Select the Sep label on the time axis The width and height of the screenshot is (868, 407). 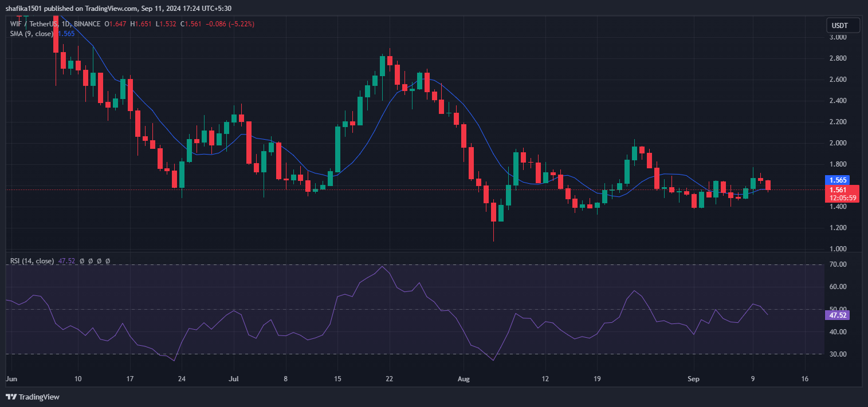point(693,379)
